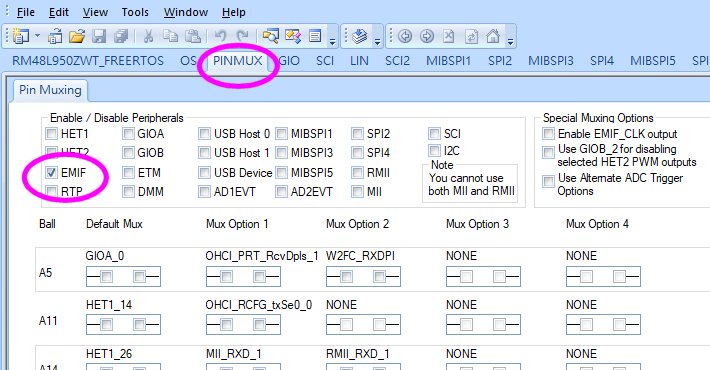The image size is (710, 370).
Task: Click the New Project toolbar icon
Action: [x=20, y=36]
